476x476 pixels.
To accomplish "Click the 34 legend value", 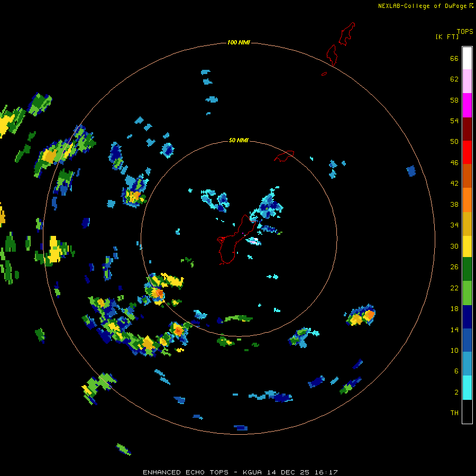I will [x=454, y=225].
